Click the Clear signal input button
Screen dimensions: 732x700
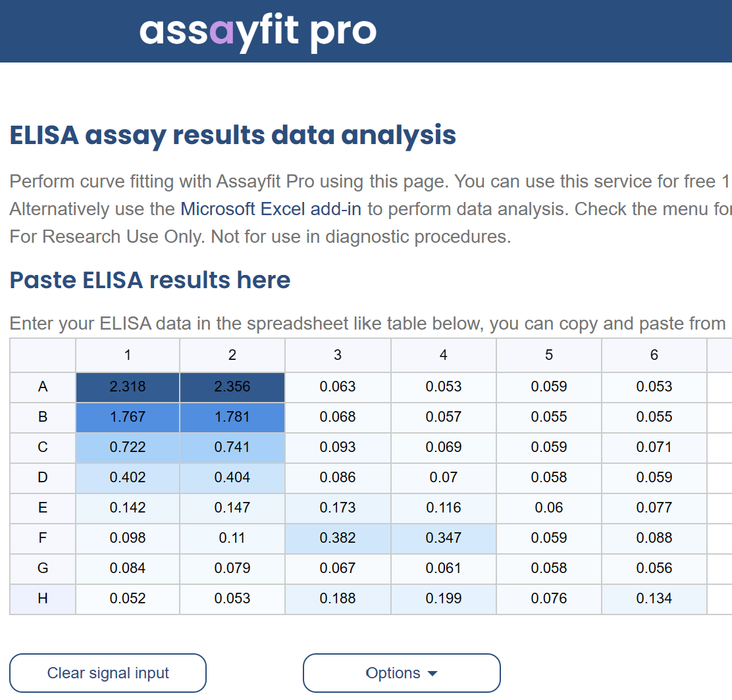(x=108, y=673)
